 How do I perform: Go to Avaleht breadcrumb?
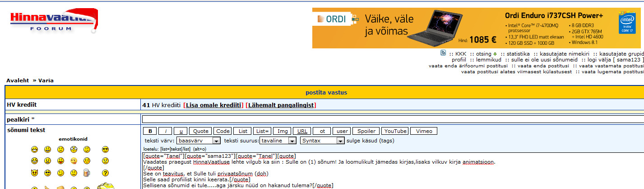pyautogui.click(x=17, y=80)
